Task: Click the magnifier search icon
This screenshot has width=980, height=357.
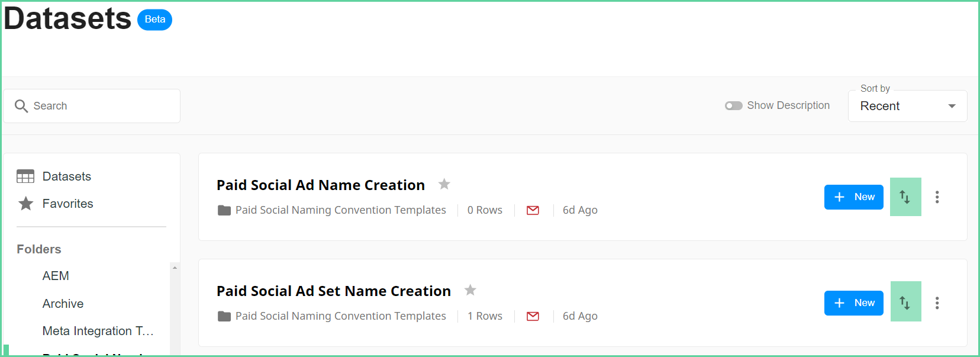Action: pos(21,106)
